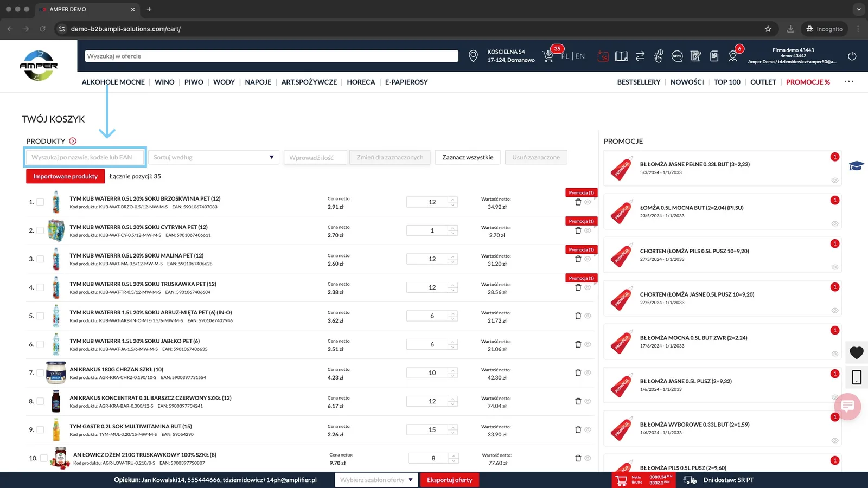Bookmark this page with the star icon
868x488 pixels.
click(768, 29)
